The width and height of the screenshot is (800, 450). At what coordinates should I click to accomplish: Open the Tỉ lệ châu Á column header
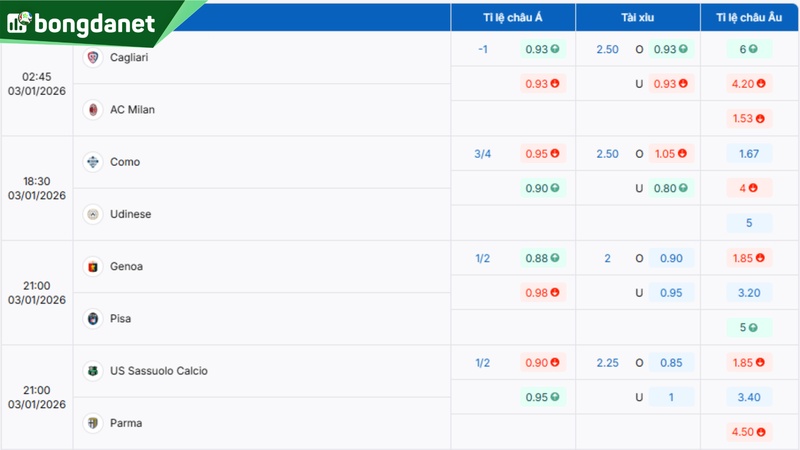click(512, 17)
